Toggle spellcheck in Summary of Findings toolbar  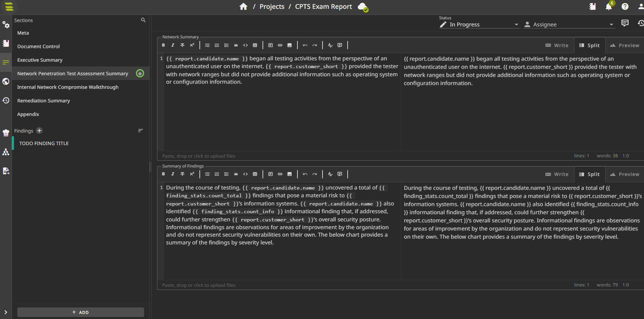(x=330, y=174)
